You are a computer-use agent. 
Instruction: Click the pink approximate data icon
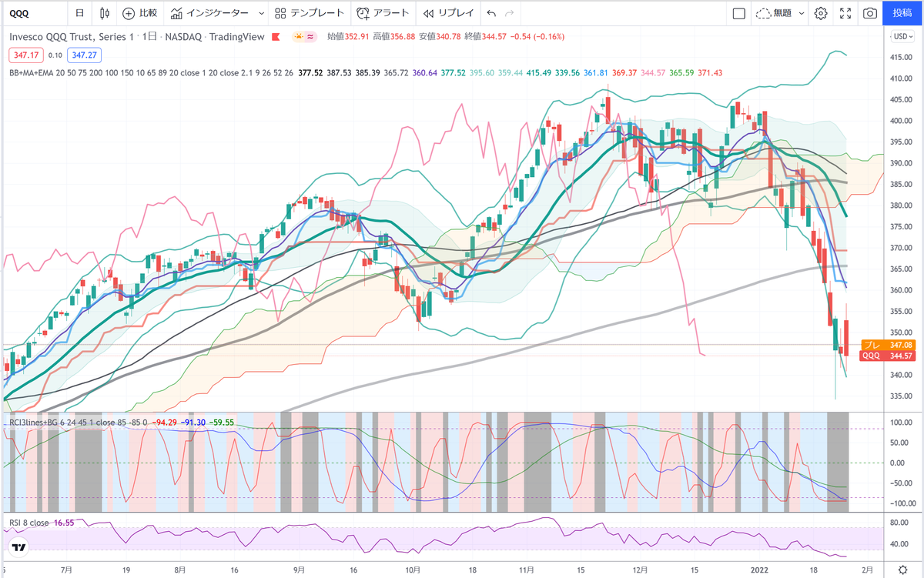pos(311,36)
